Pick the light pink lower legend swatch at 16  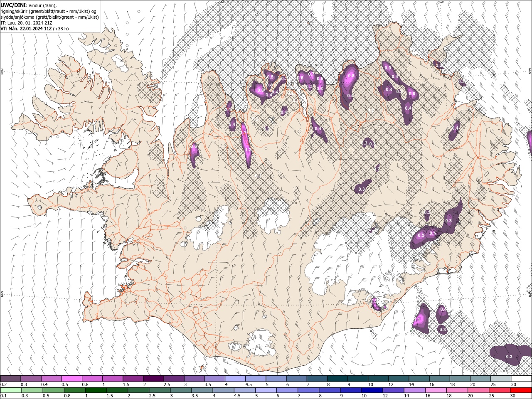tap(436, 390)
